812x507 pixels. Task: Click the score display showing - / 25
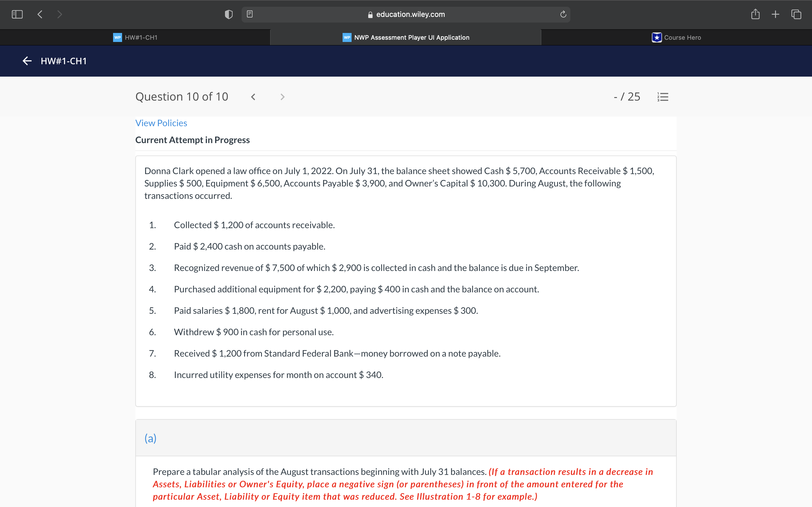click(627, 97)
